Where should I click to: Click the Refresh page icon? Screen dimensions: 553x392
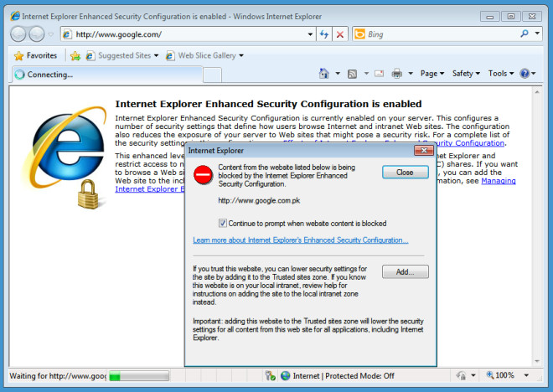point(324,34)
